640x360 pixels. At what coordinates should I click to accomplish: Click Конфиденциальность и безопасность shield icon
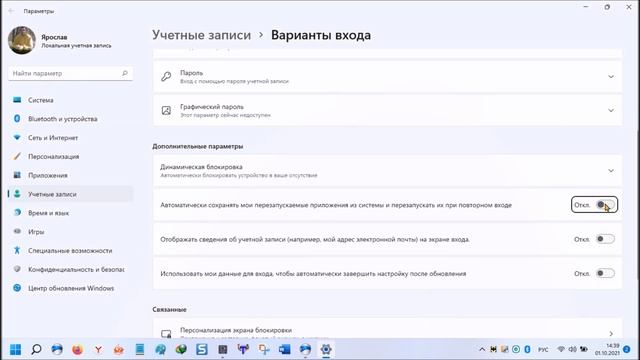[x=17, y=269]
